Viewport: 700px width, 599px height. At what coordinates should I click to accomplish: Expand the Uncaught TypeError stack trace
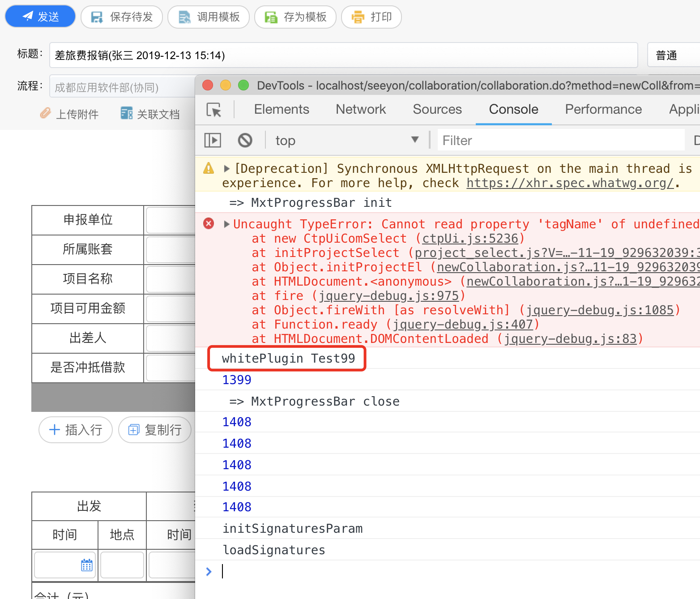(x=226, y=224)
